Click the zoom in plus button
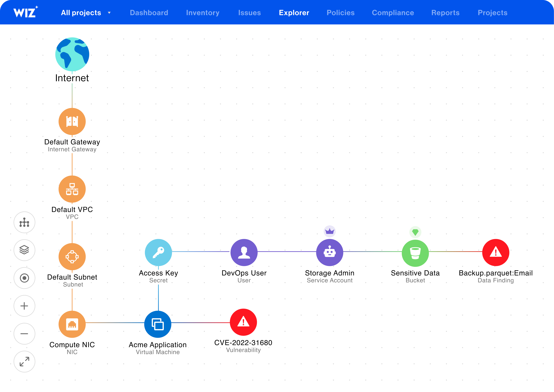 tap(24, 305)
